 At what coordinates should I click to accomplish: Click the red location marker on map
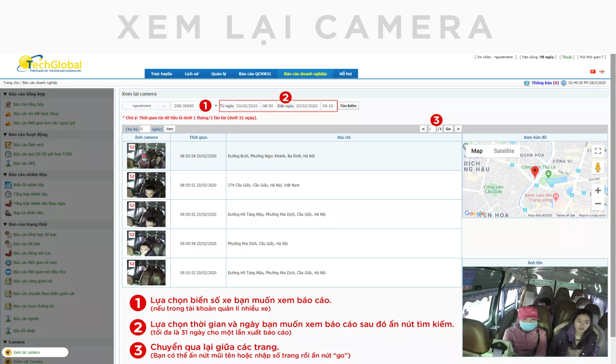tap(535, 172)
